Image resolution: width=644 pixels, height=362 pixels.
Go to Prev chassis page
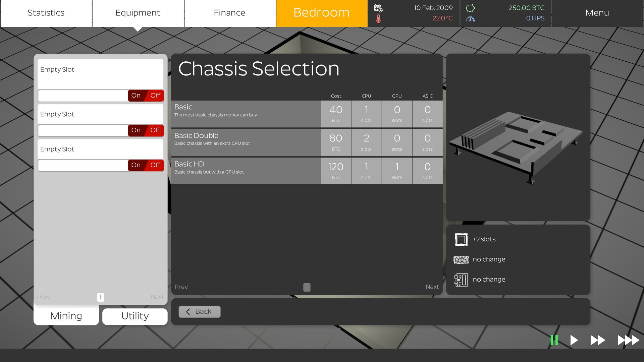[x=181, y=287]
